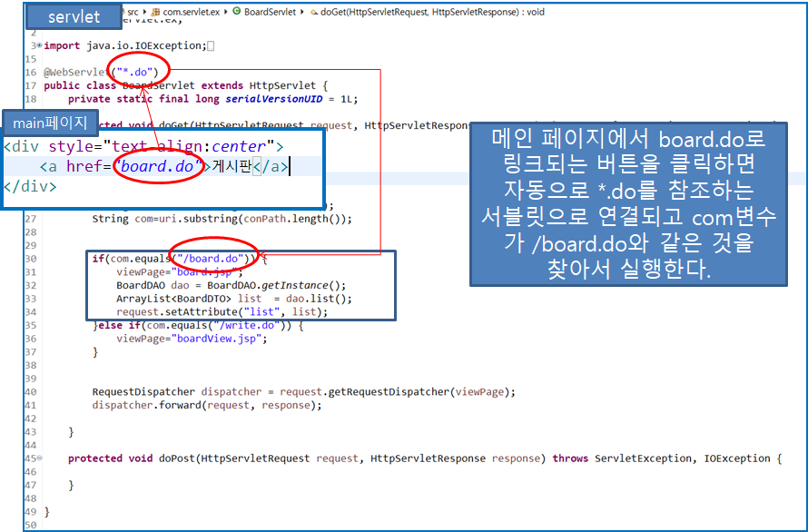
Task: Click the request.setAttribute("list", list); line
Action: coord(222,312)
